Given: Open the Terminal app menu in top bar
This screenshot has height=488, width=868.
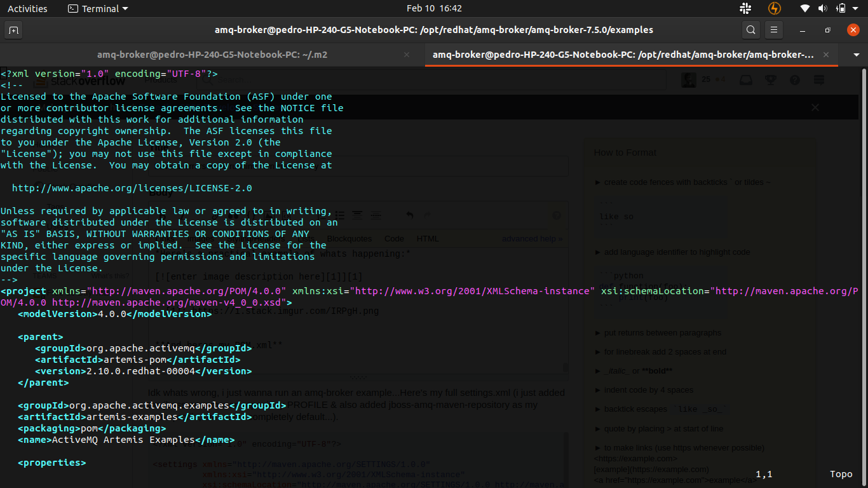Looking at the screenshot, I should [x=98, y=9].
